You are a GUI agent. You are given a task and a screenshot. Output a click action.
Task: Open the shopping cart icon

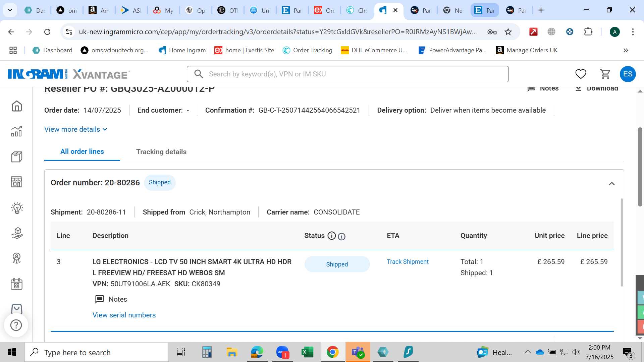[605, 74]
